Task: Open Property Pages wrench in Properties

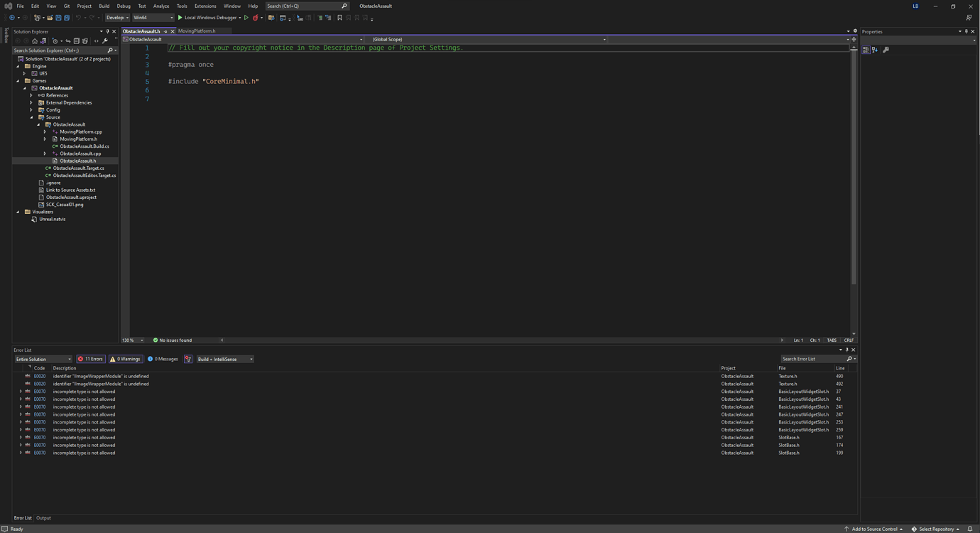Action: [x=886, y=50]
